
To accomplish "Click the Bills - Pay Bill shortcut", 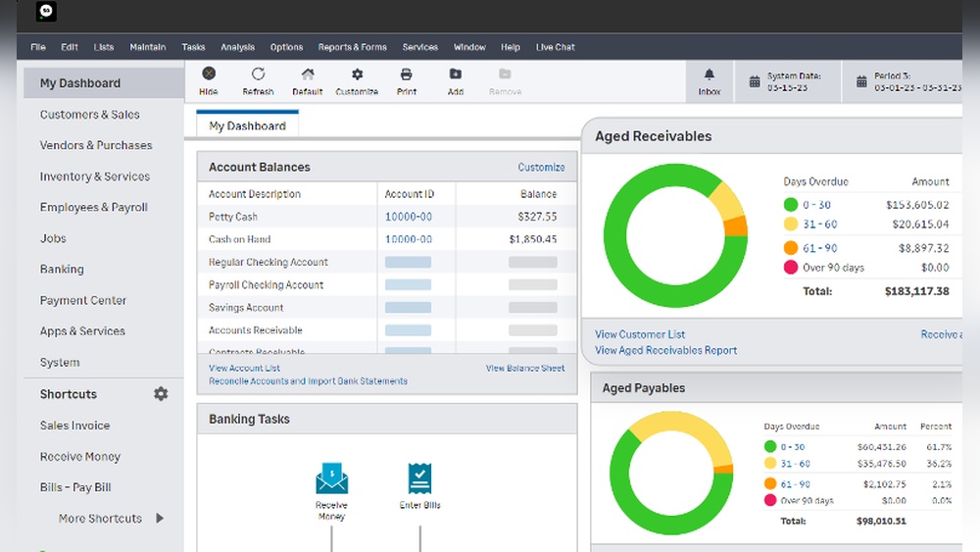I will pyautogui.click(x=75, y=487).
